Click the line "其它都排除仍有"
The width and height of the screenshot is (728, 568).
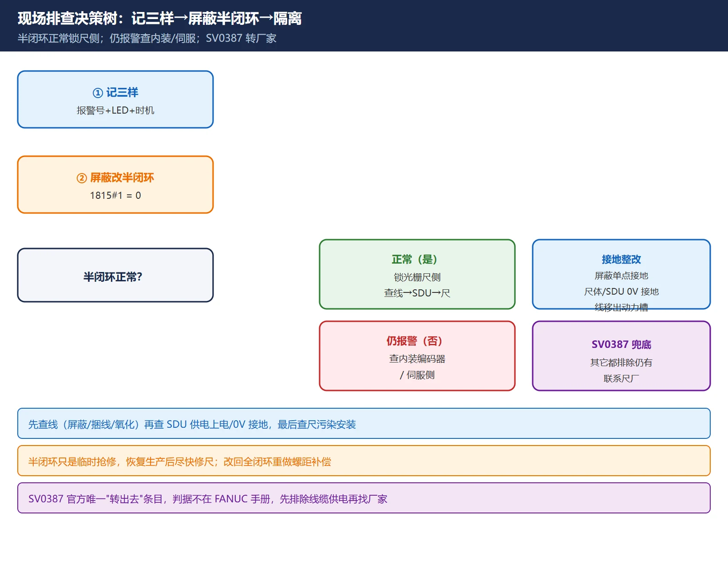621,363
